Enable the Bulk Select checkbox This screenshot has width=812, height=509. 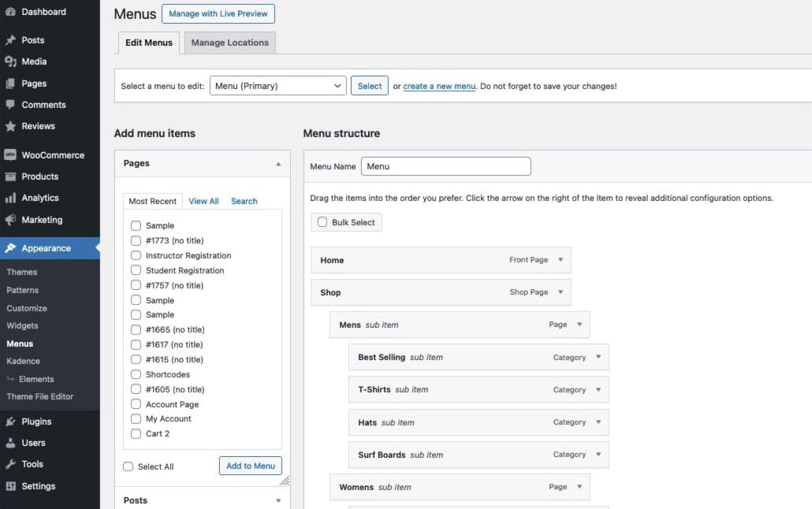pos(322,222)
